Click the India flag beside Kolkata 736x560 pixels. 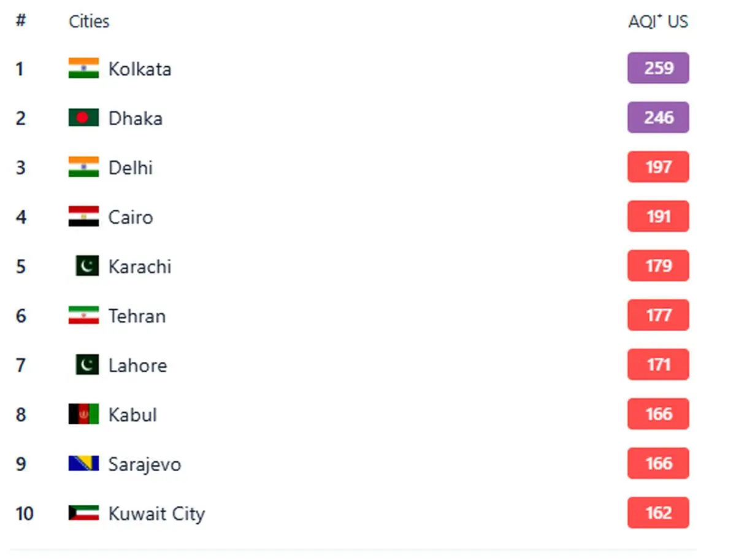(x=83, y=68)
